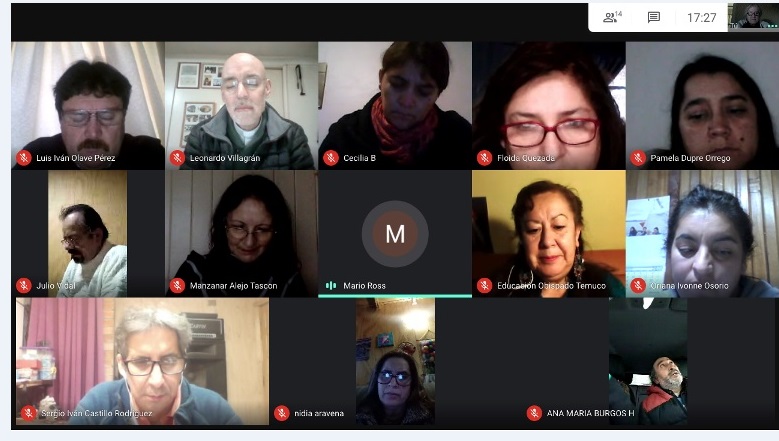Viewport: 779px width, 441px height.
Task: Click muted mic icon beside Oriana Ivonne Osorio
Action: pos(638,286)
